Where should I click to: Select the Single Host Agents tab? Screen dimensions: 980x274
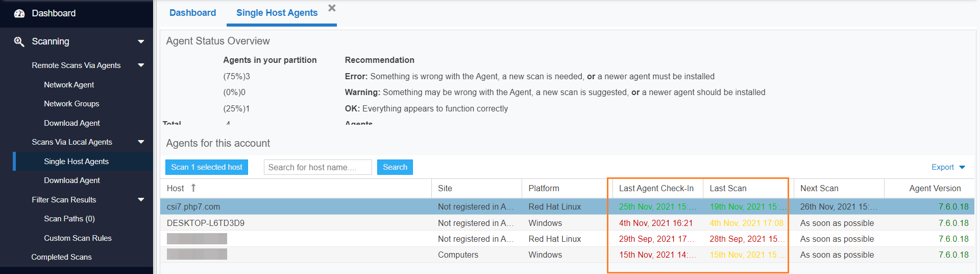coord(277,13)
